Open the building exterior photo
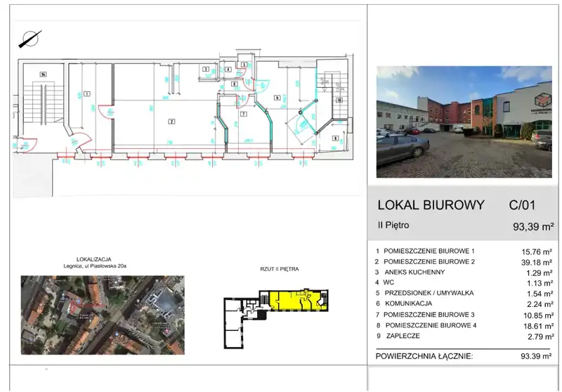The image size is (562, 392). pyautogui.click(x=464, y=122)
